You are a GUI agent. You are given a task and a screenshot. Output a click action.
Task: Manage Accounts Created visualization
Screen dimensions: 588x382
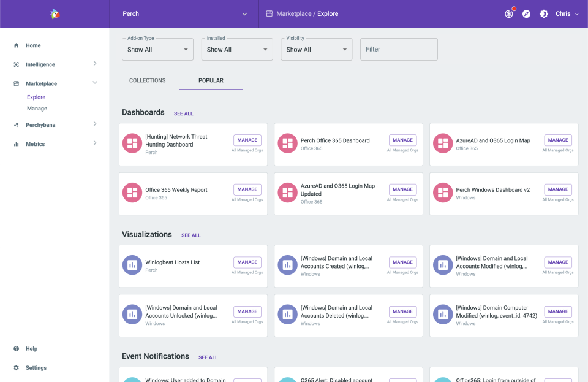click(403, 262)
